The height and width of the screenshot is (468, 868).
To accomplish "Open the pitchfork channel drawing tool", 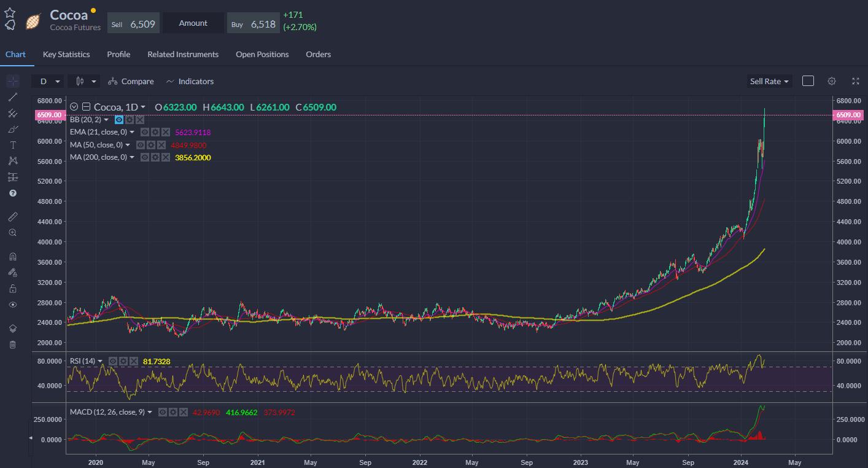I will [x=13, y=113].
